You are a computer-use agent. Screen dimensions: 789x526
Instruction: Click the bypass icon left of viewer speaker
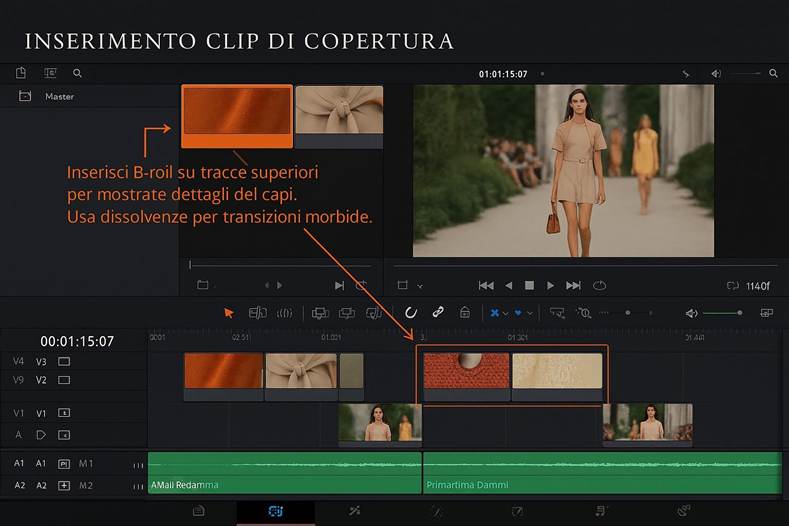685,73
